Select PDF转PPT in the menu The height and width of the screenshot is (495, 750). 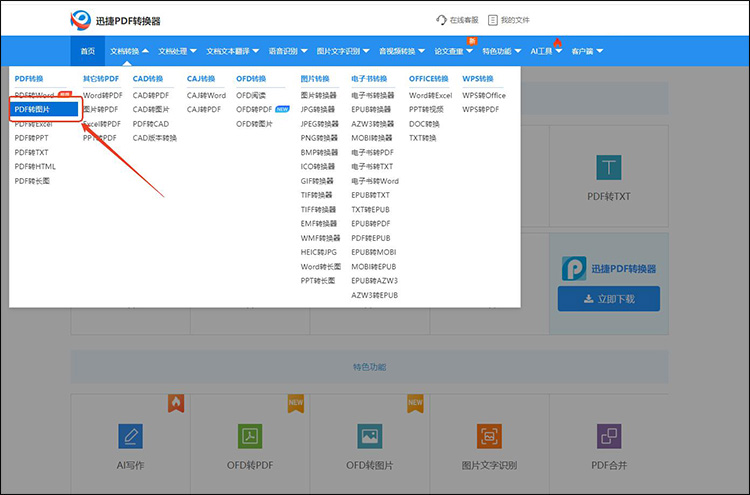click(x=31, y=138)
